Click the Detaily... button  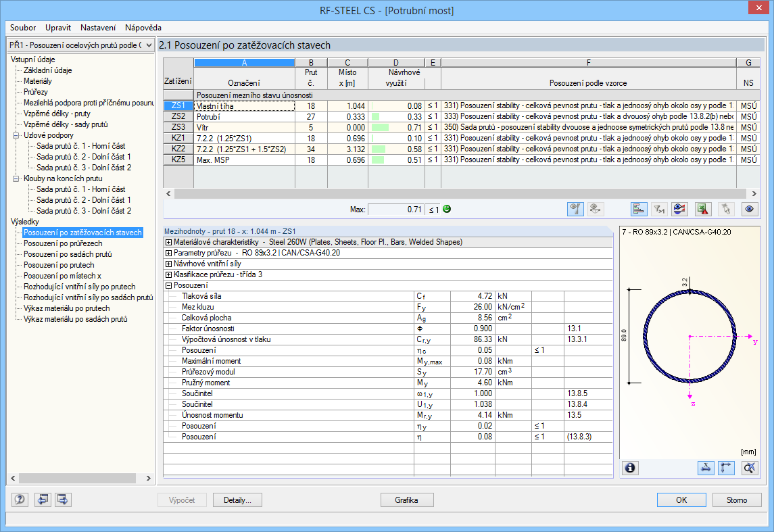tap(237, 500)
